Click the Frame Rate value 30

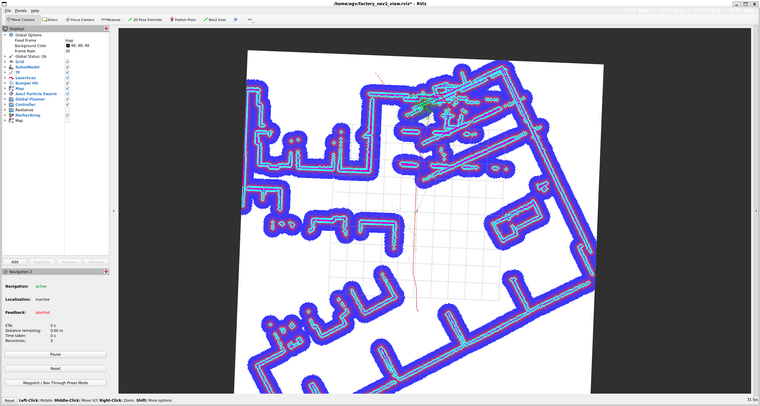tap(67, 51)
